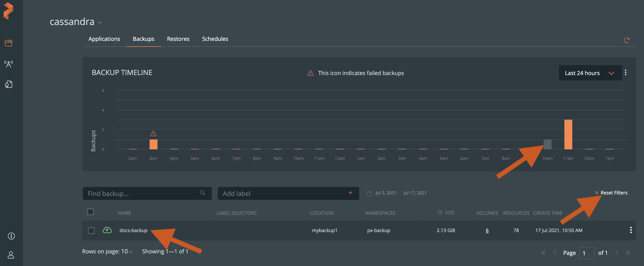Click the failed backup warning icon at 3pm
Screen dimensions: 644x266
pyautogui.click(x=153, y=133)
